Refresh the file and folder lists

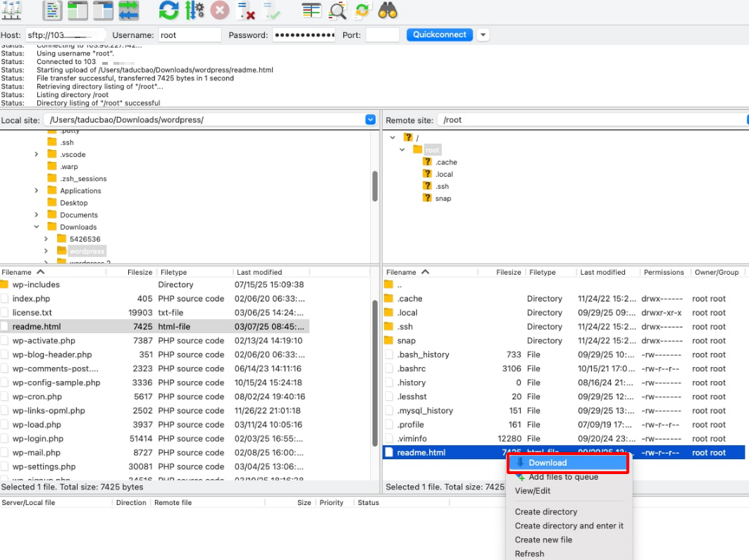click(x=168, y=11)
